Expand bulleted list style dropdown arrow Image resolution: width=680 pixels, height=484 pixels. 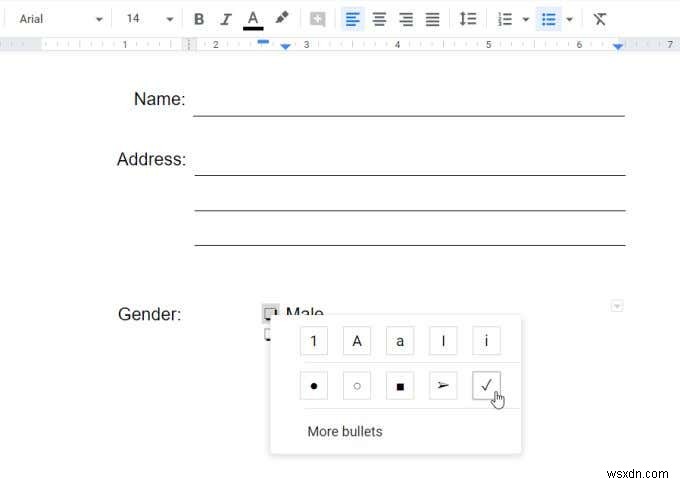click(x=569, y=19)
